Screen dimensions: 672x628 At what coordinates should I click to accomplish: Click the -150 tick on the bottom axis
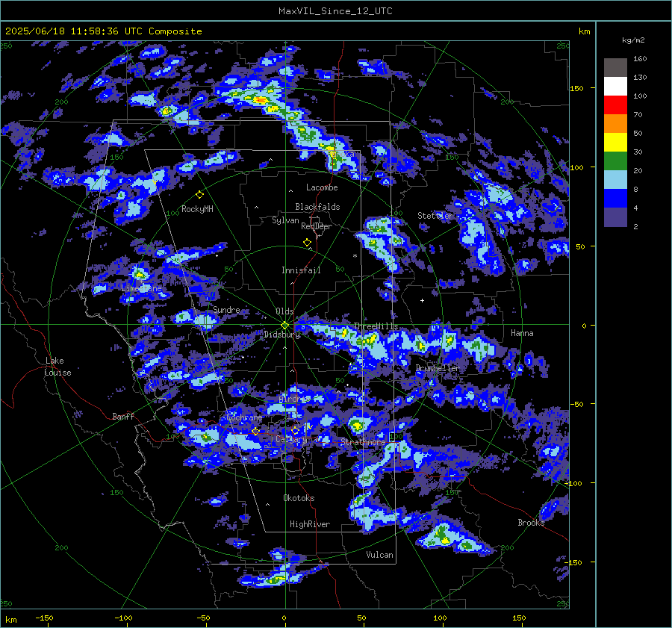click(44, 618)
